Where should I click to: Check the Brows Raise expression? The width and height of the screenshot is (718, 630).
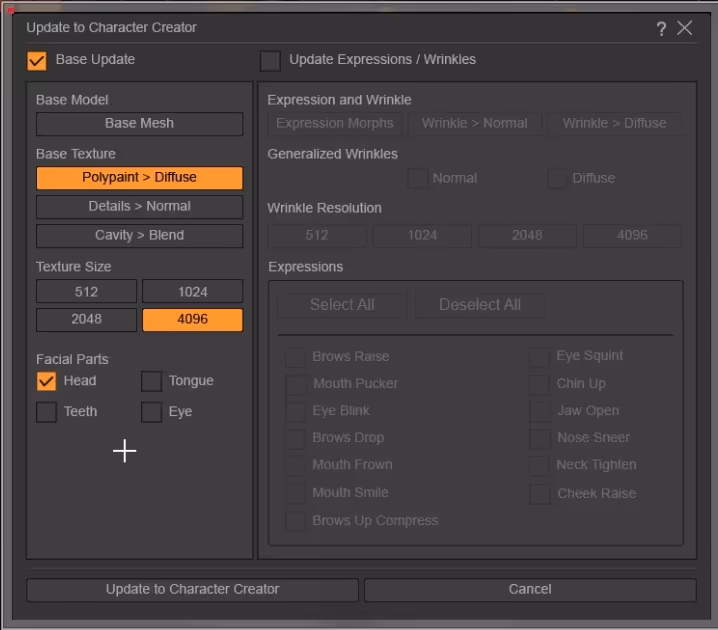pyautogui.click(x=295, y=357)
